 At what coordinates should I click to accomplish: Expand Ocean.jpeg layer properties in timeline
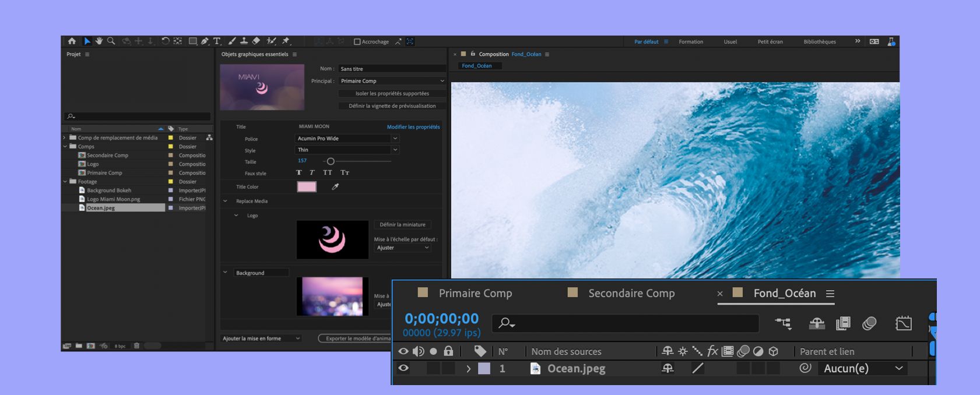pos(468,368)
